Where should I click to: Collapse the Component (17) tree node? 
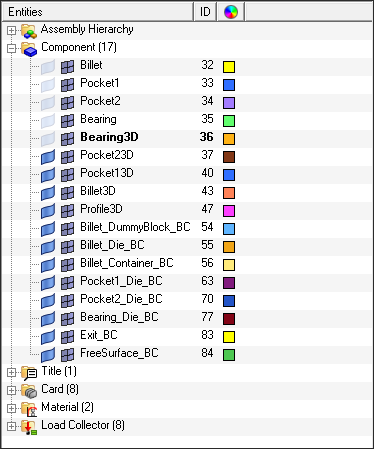click(x=11, y=49)
